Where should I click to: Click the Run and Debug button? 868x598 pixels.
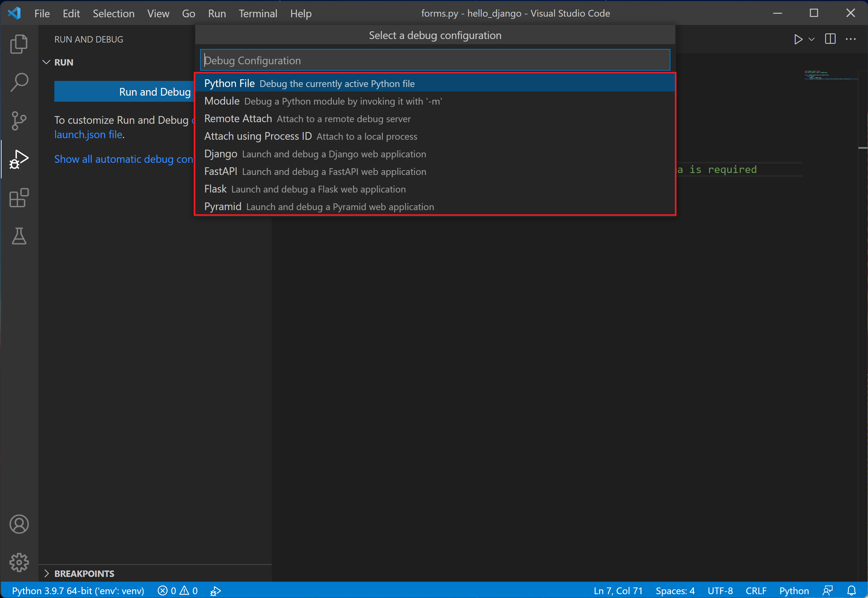pyautogui.click(x=154, y=91)
